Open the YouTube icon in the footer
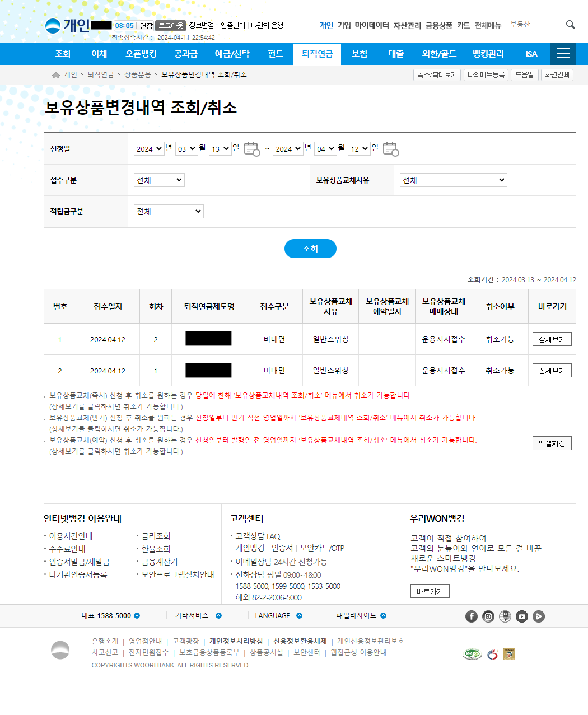Screen dimensions: 588x715 (521, 616)
